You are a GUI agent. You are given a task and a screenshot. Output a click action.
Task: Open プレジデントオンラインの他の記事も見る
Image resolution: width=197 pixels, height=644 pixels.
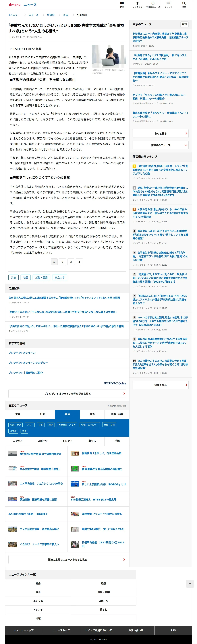pos(67,393)
